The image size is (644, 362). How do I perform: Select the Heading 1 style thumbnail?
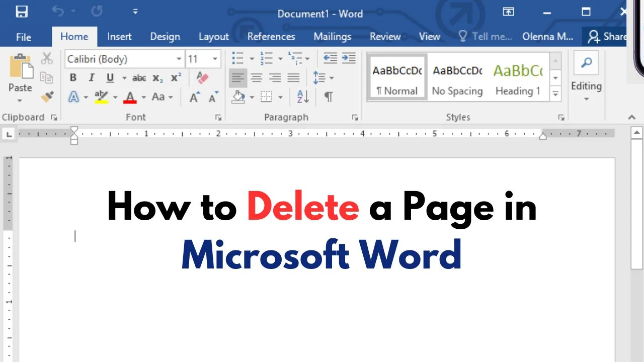518,78
